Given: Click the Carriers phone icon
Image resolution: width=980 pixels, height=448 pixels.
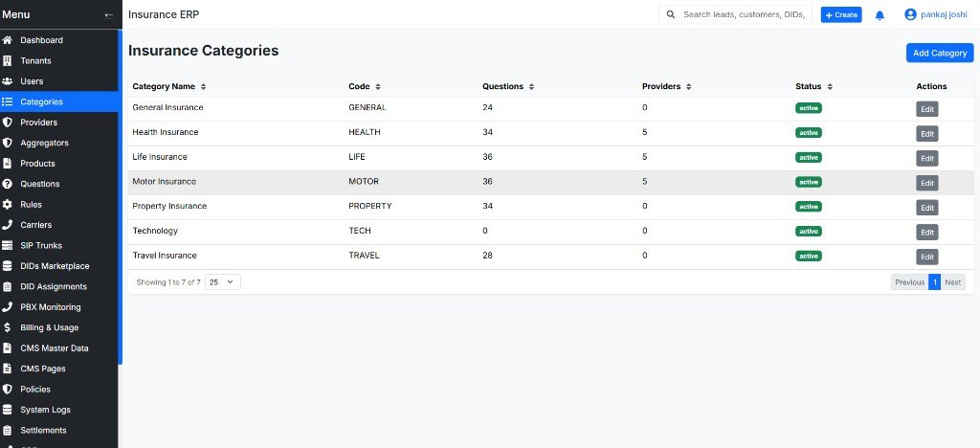Looking at the screenshot, I should point(8,225).
